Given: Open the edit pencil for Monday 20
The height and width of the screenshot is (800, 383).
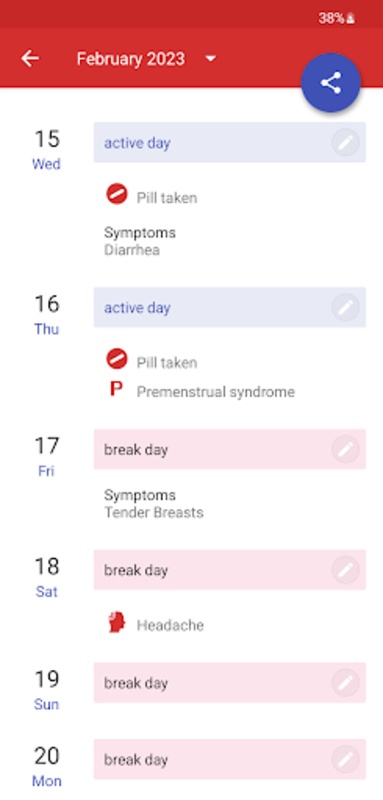Looking at the screenshot, I should 345,759.
